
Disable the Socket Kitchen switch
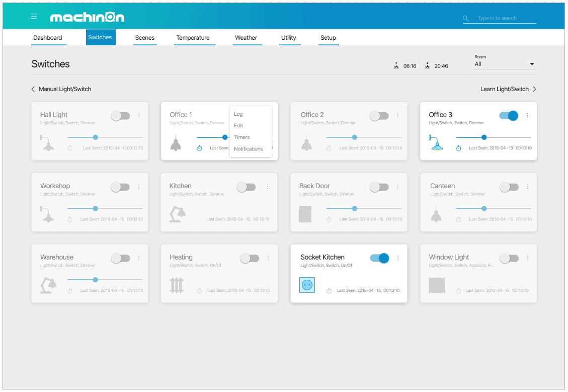tap(380, 258)
